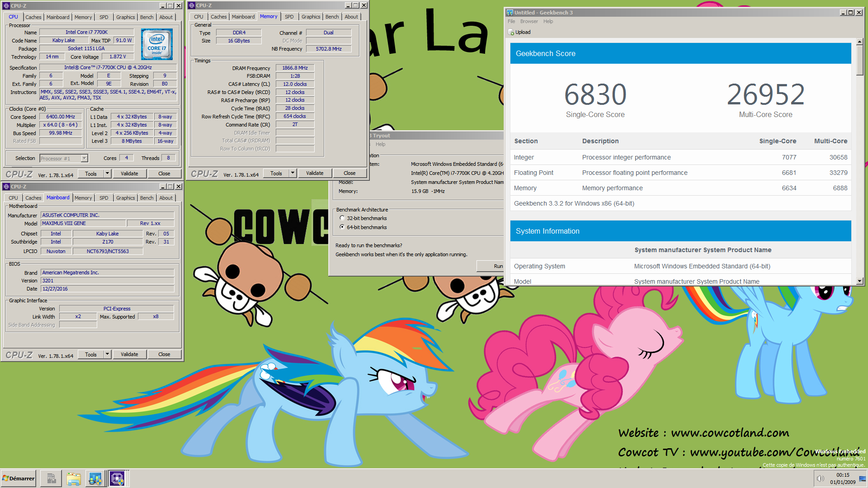Image resolution: width=868 pixels, height=488 pixels.
Task: Click Tools button in Mainboard CPU-Z window
Action: 91,354
